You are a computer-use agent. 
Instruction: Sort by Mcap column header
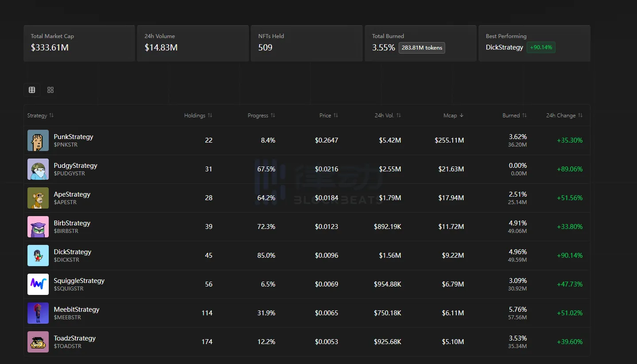(x=453, y=116)
